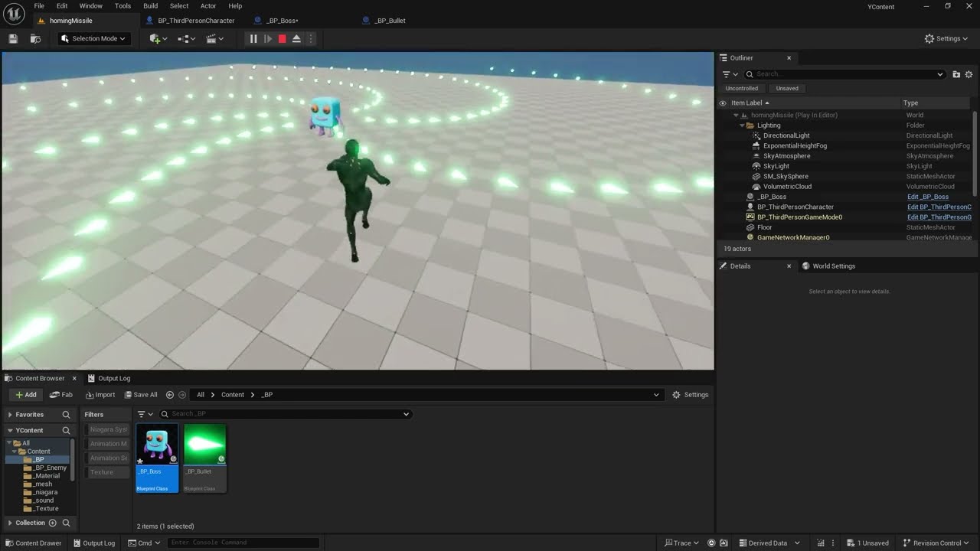Screen dimensions: 980x551
Task: Open the Actor menu
Action: coord(208,6)
